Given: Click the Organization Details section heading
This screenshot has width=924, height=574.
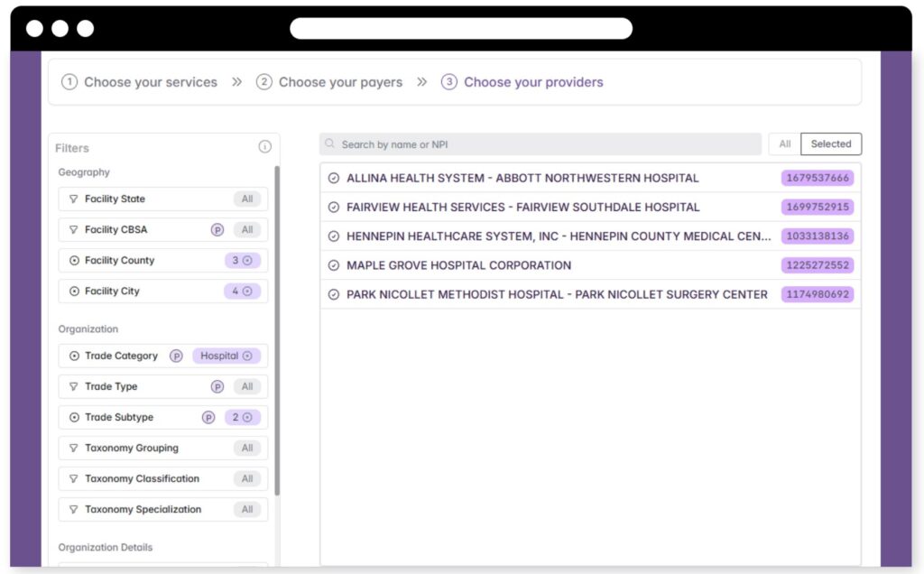Looking at the screenshot, I should (105, 548).
